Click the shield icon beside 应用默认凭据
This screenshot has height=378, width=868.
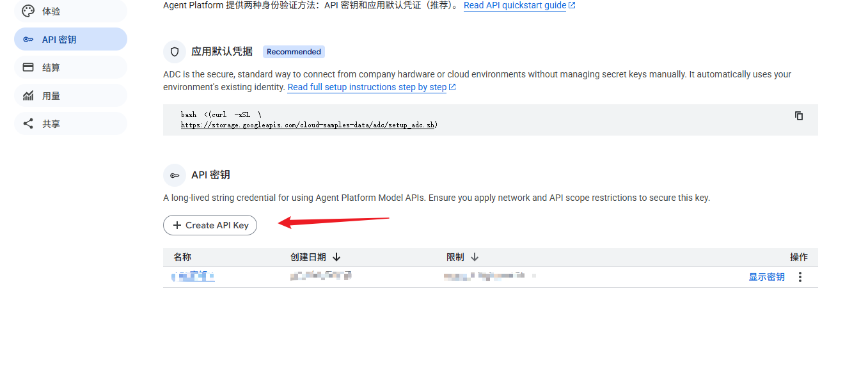point(175,52)
